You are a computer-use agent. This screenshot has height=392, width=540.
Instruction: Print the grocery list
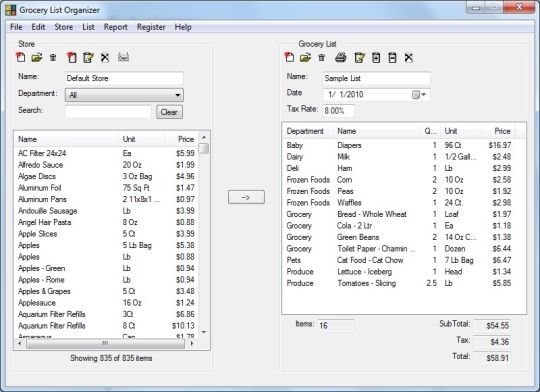click(x=341, y=57)
